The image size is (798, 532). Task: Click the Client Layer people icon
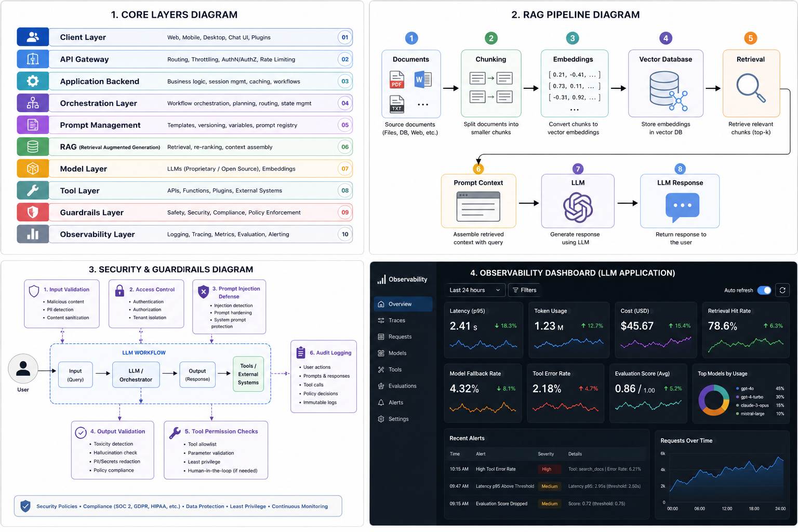pos(33,37)
